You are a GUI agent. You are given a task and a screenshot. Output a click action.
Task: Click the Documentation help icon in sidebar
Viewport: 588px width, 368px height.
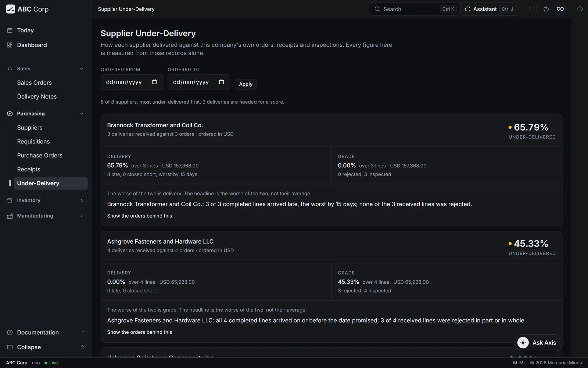pos(10,332)
